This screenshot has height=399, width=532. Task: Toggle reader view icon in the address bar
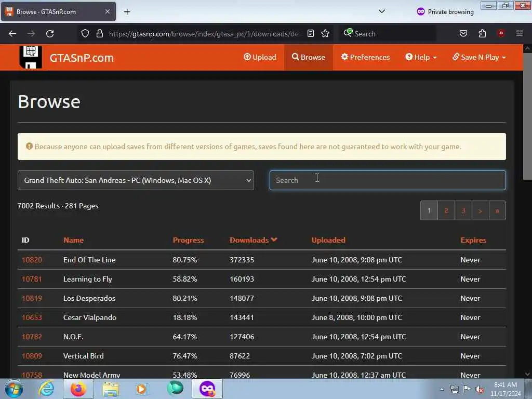pos(311,33)
